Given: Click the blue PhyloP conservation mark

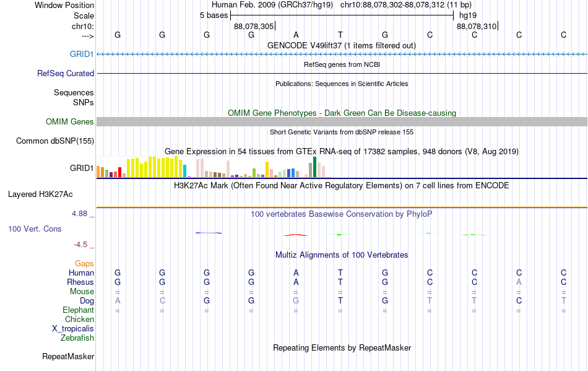Looking at the screenshot, I should click(x=209, y=233).
